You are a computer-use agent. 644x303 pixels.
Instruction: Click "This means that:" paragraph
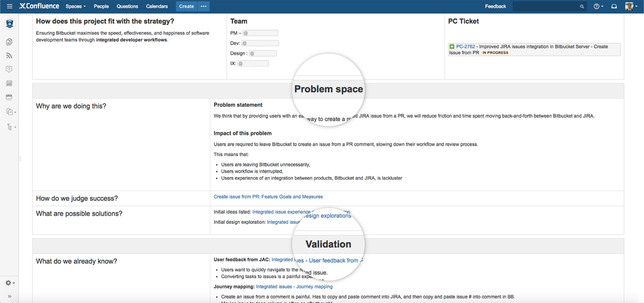231,154
